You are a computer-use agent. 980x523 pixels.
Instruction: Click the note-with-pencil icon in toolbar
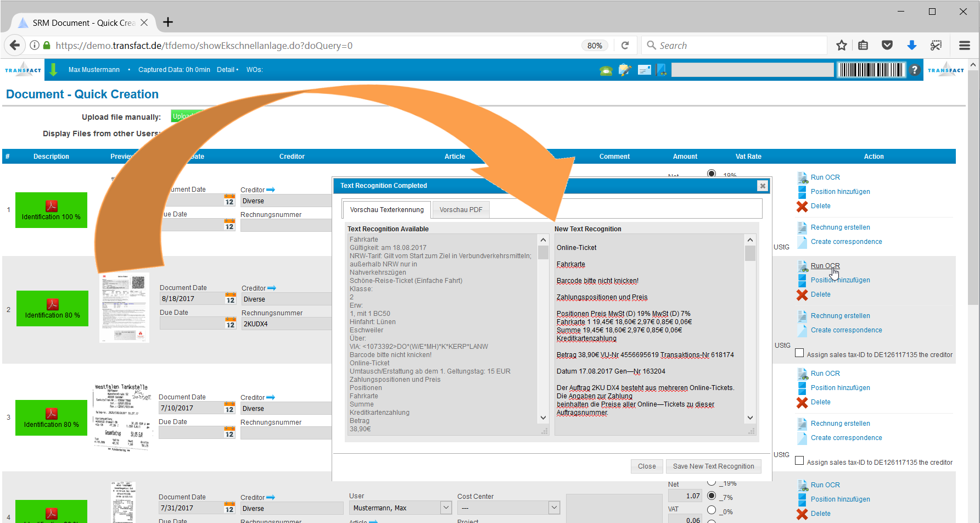pos(625,70)
